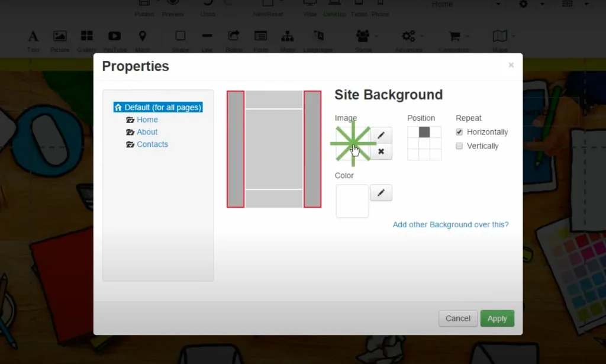Click the white Color swatch
606x364 pixels.
click(352, 201)
